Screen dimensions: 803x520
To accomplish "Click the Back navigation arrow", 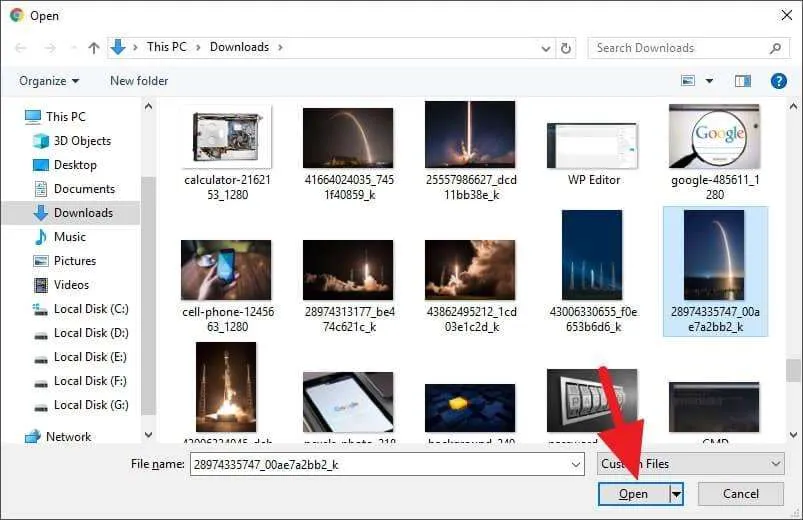I will coord(21,48).
